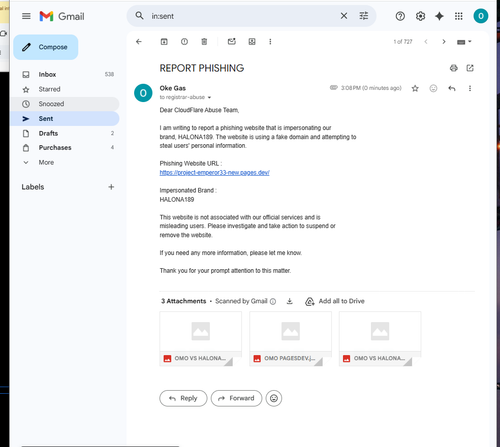Open the Gemini sparkle icon
Viewport: 500px width, 447px height.
[x=439, y=16]
